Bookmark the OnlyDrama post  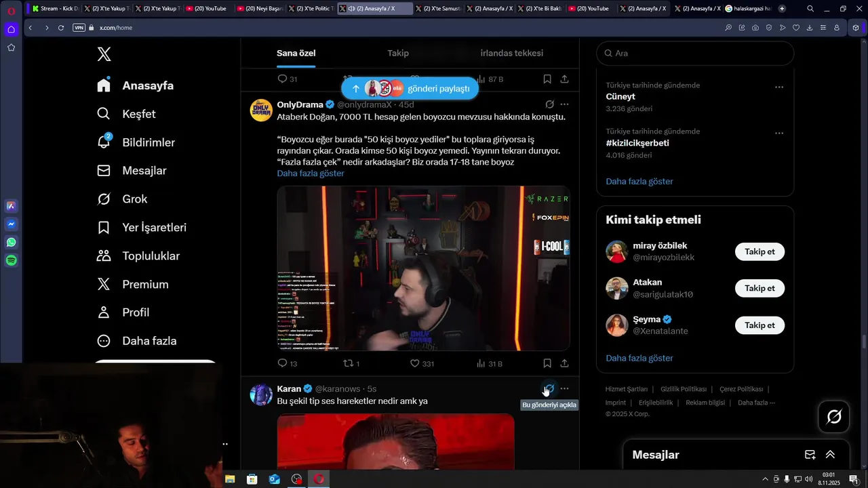click(547, 363)
